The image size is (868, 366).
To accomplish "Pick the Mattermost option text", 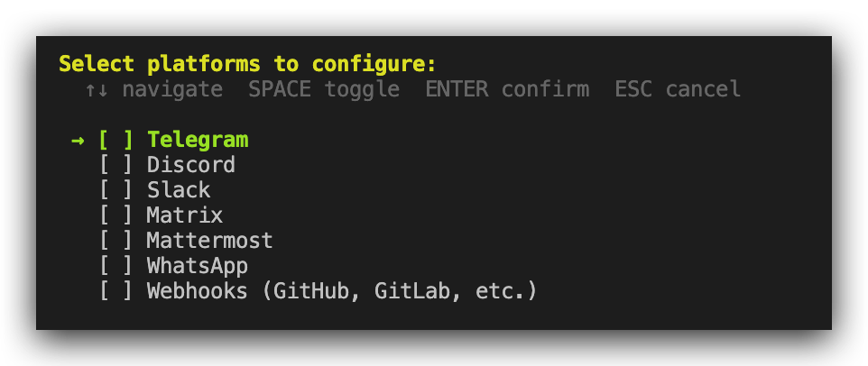I will click(x=210, y=241).
